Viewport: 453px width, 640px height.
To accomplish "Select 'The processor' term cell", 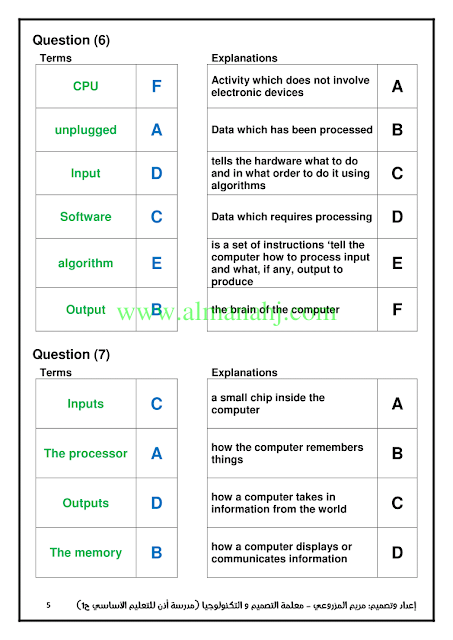I will click(86, 453).
